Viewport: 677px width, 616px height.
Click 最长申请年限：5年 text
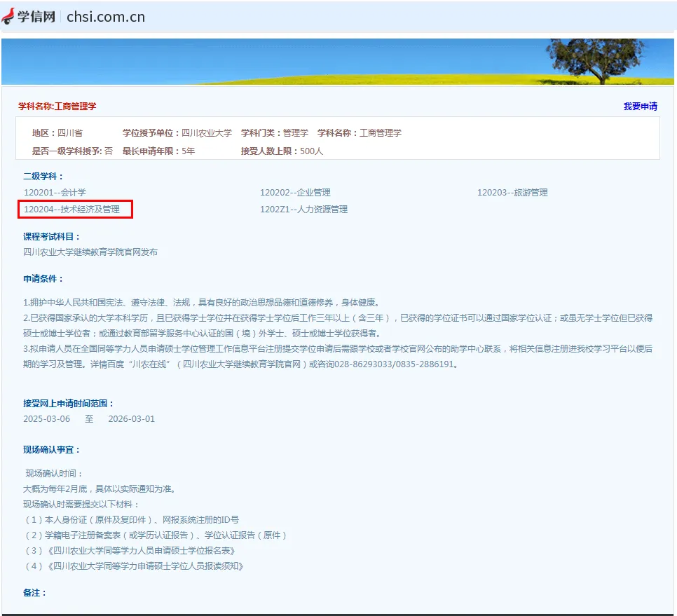click(x=158, y=151)
